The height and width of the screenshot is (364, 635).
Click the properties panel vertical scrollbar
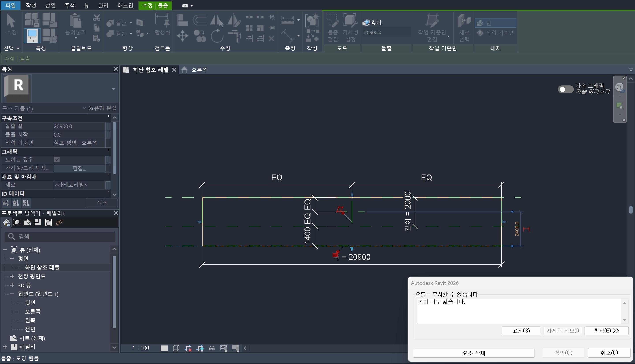[115, 147]
